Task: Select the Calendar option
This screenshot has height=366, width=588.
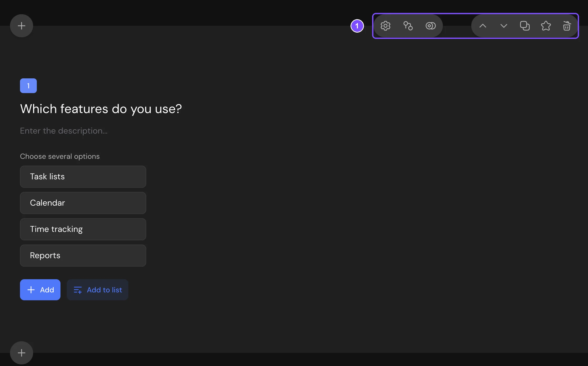Action: pyautogui.click(x=83, y=203)
